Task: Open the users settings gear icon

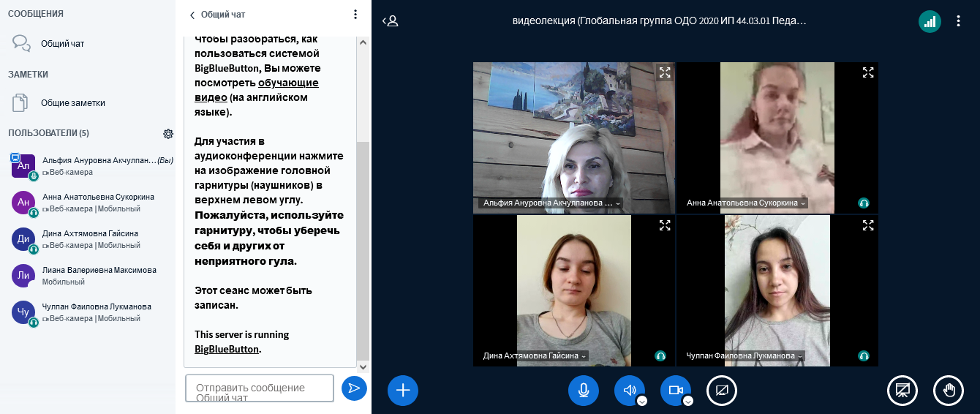Action: coord(168,133)
